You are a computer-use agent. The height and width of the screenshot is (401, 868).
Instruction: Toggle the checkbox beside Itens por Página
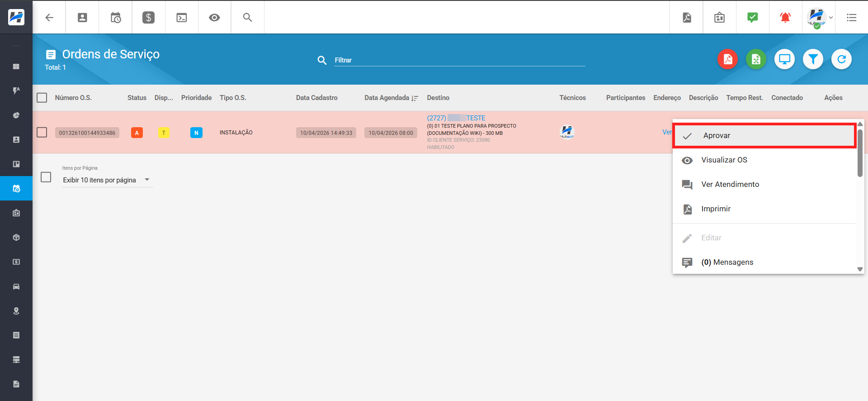tap(46, 177)
